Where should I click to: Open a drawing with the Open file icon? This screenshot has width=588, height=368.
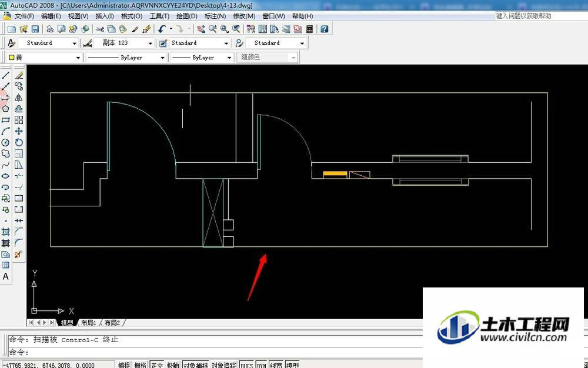(24, 29)
